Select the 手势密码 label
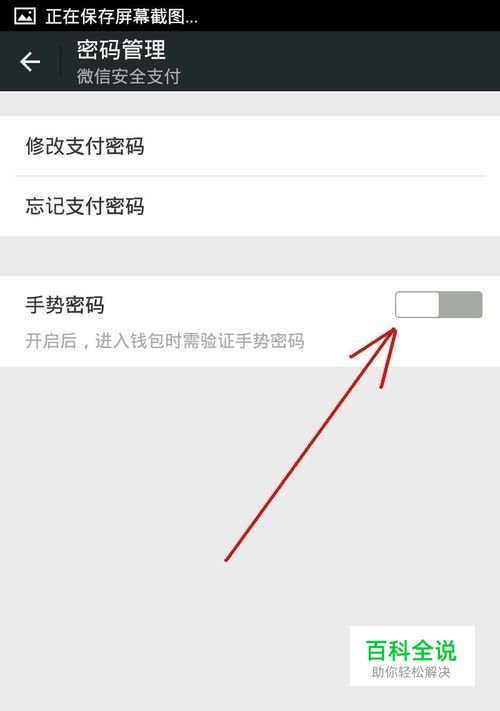The height and width of the screenshot is (711, 500). point(65,305)
